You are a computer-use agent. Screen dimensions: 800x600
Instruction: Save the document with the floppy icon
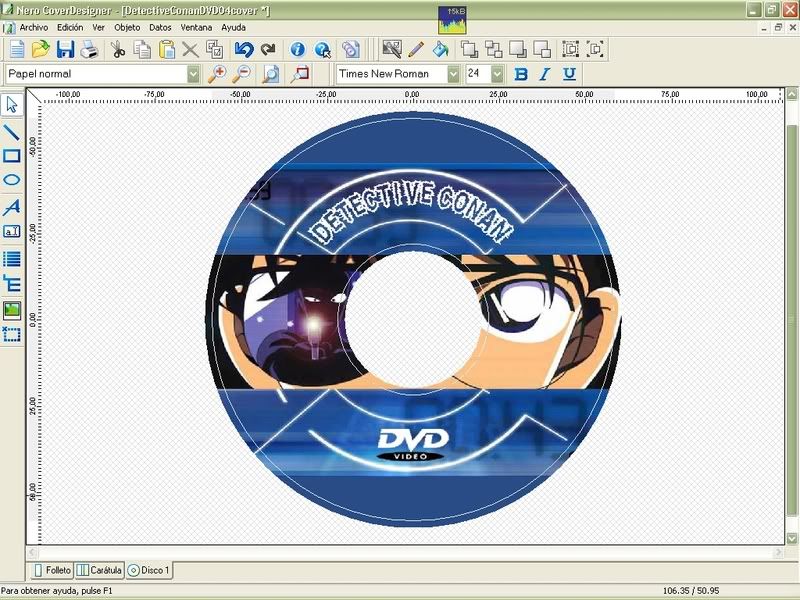(x=66, y=49)
